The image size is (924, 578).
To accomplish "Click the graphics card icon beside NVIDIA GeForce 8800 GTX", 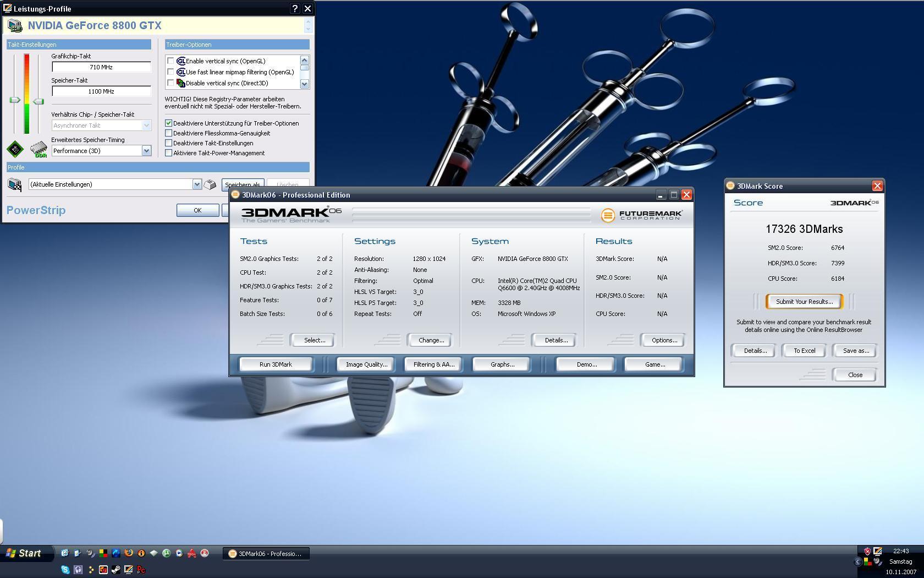I will [15, 25].
